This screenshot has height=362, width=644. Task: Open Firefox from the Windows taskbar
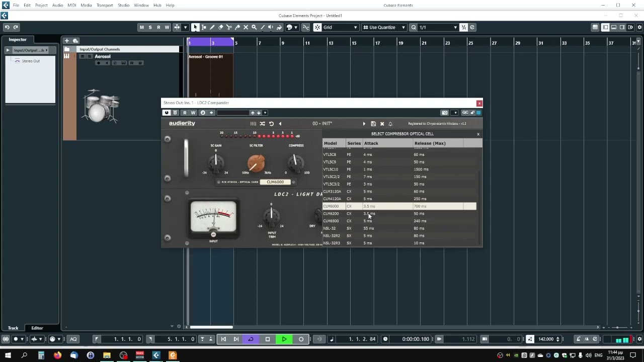point(57,355)
